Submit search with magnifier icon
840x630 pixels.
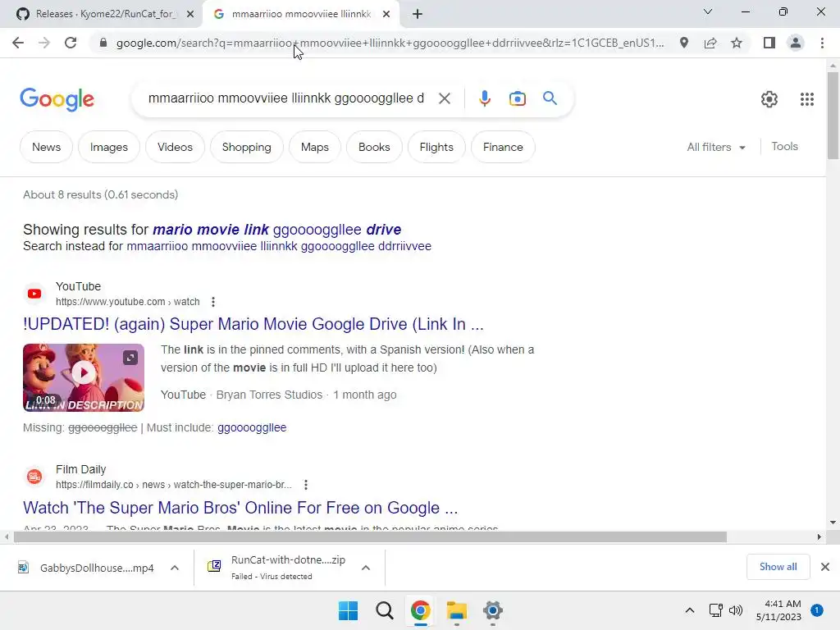click(550, 98)
